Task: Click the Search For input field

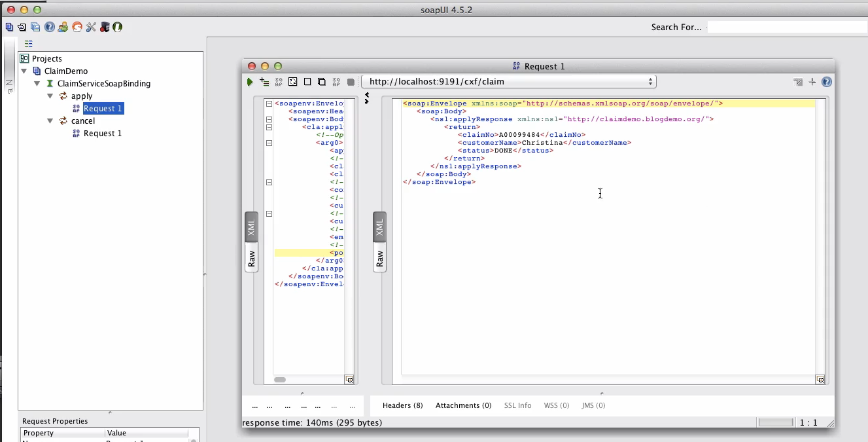Action: click(788, 27)
